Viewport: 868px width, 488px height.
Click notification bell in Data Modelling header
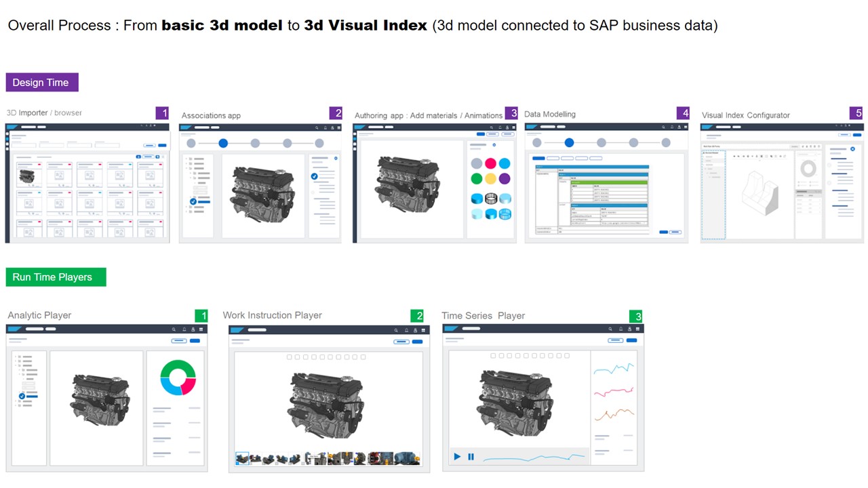671,127
